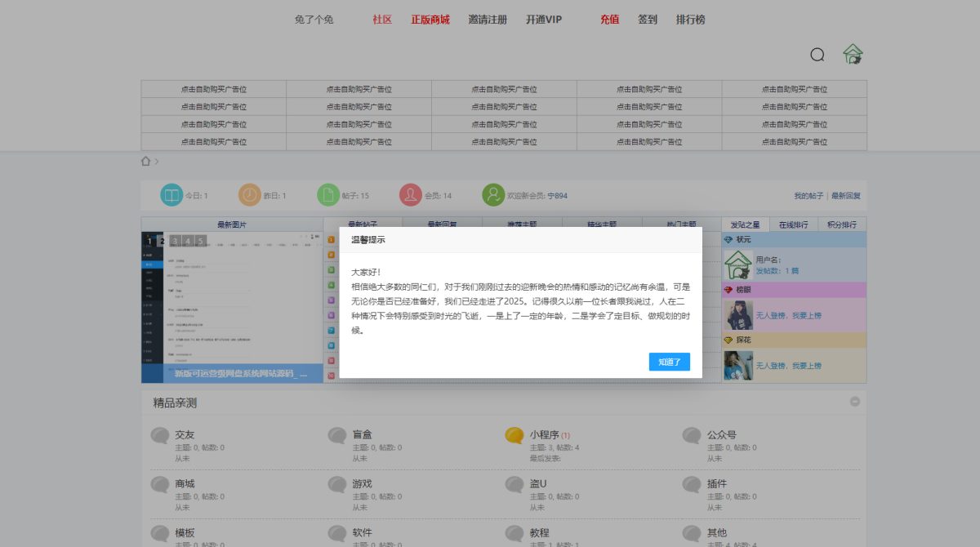Viewport: 980px width, 547px height.
Task: Open the 我的帖子 link
Action: (x=808, y=196)
